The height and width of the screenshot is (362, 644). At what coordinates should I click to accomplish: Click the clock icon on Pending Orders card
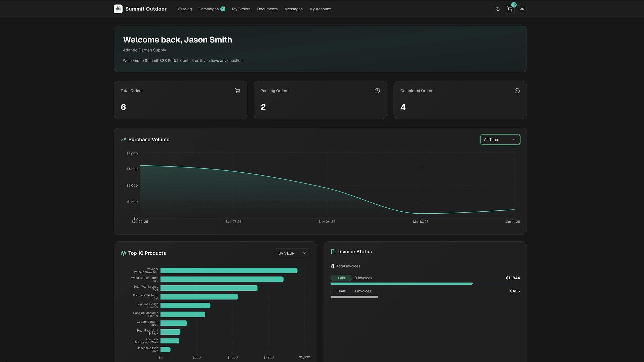pos(377,90)
